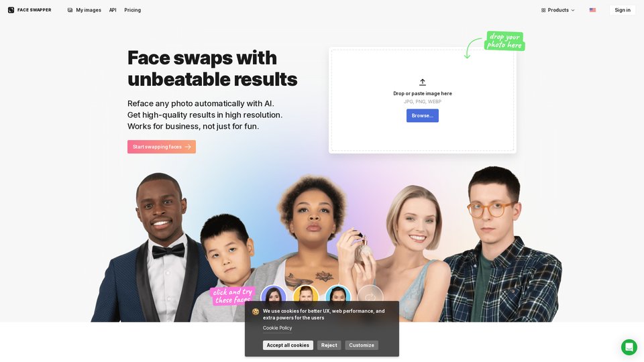Accept all cookies
The width and height of the screenshot is (644, 362).
288,345
